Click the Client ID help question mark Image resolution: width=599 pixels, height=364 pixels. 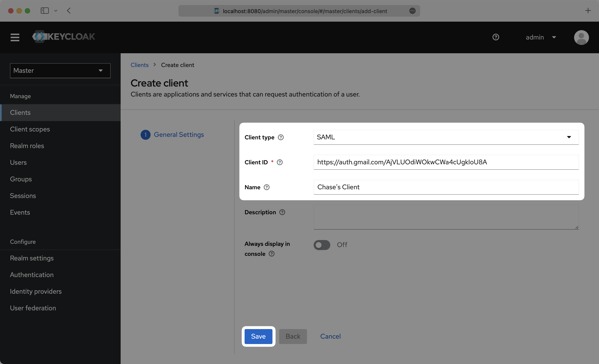tap(280, 162)
